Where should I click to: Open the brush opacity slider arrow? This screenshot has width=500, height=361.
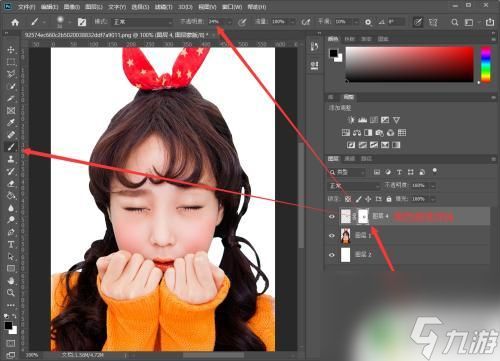230,22
